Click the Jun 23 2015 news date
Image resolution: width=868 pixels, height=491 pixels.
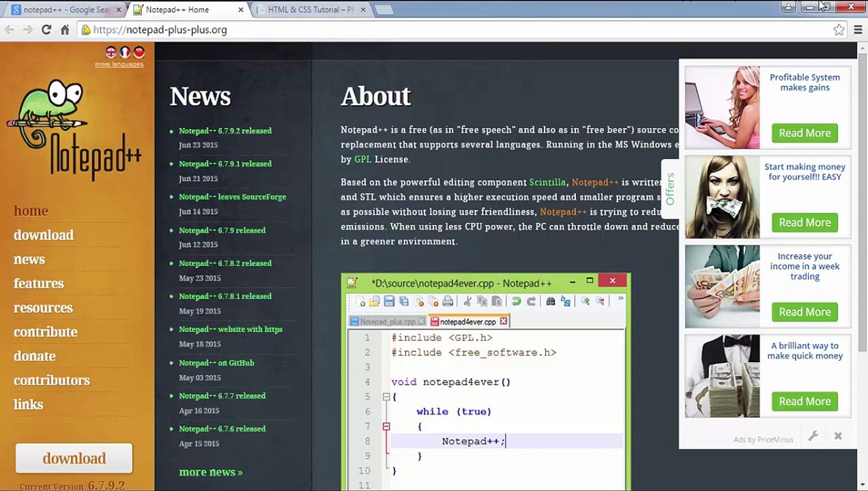199,145
